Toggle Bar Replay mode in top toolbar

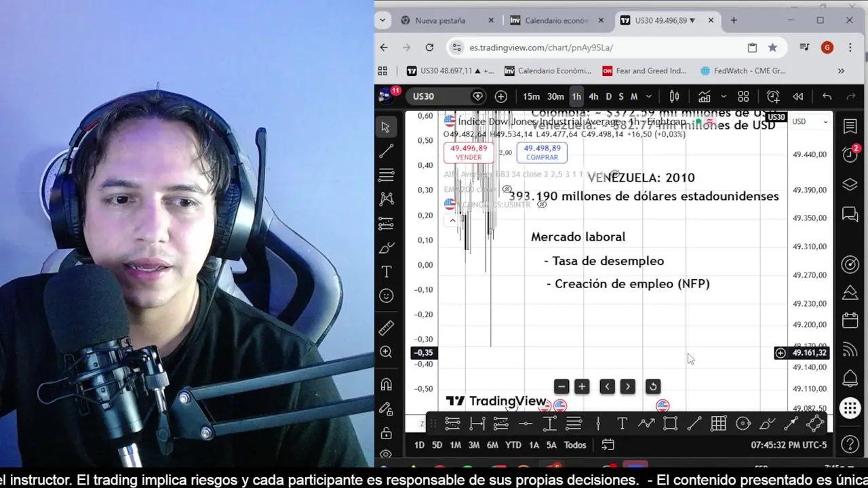click(x=798, y=96)
